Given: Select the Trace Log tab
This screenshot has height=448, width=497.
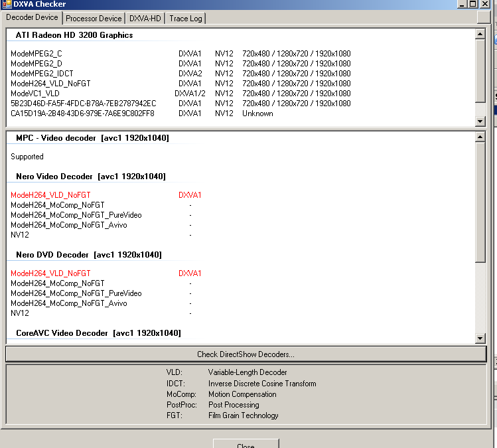Looking at the screenshot, I should (x=186, y=19).
